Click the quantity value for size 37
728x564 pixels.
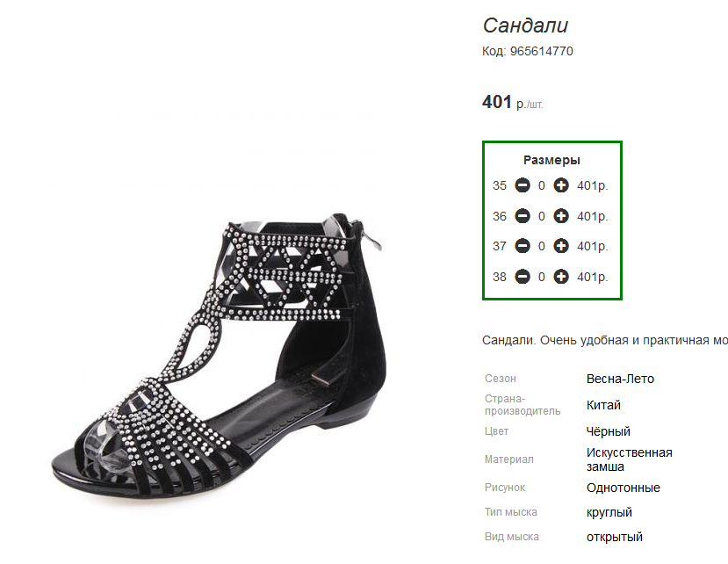[x=541, y=246]
